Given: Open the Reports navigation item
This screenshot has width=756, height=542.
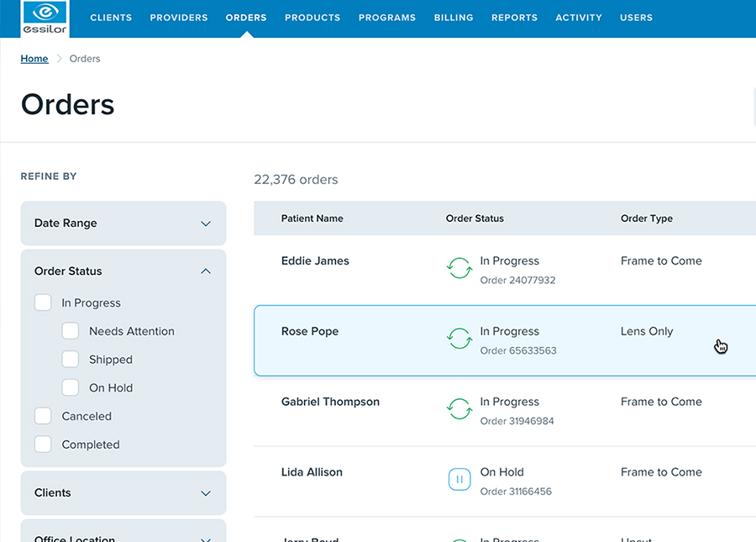Looking at the screenshot, I should (x=514, y=18).
